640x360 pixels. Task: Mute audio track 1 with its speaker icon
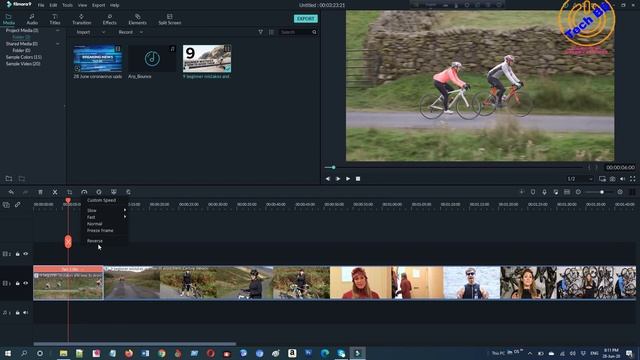pyautogui.click(x=25, y=313)
